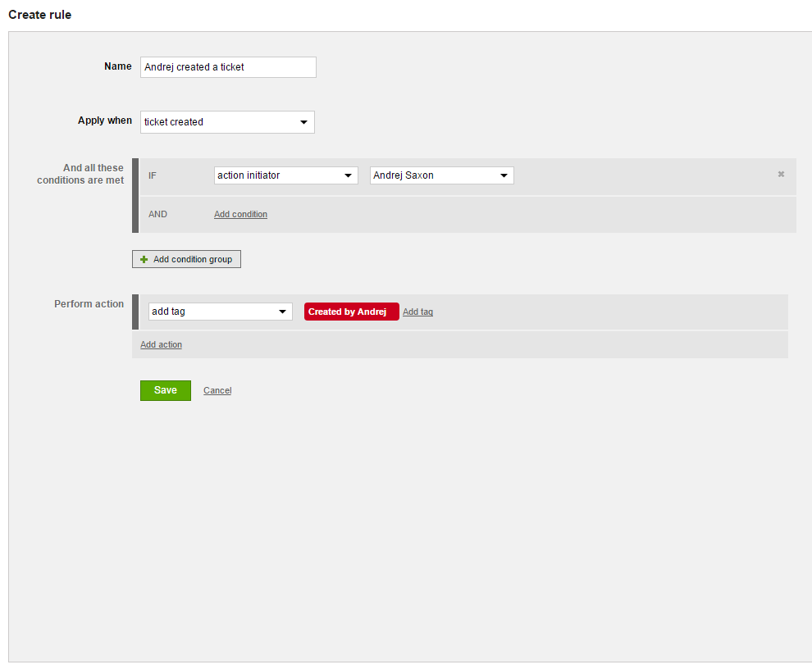Click the 'Apply when' label
Viewport: 812px width, 669px height.
coord(104,121)
